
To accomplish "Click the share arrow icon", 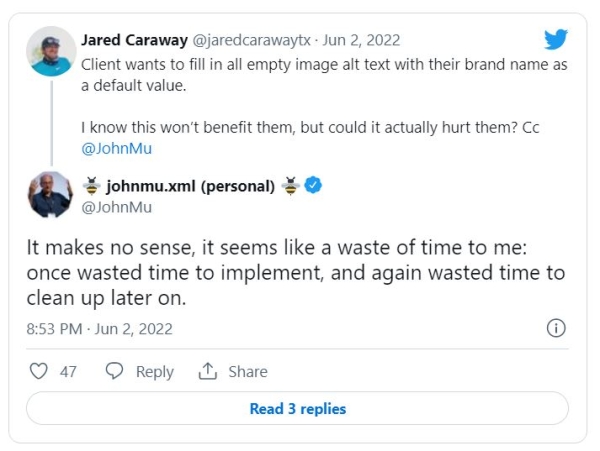I will [x=208, y=371].
